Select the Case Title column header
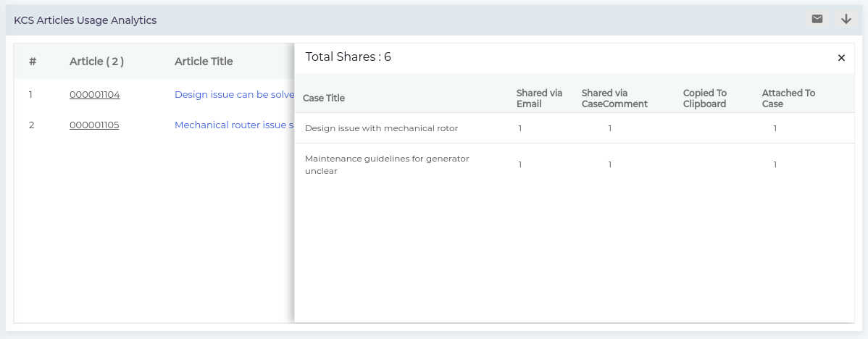 (324, 98)
